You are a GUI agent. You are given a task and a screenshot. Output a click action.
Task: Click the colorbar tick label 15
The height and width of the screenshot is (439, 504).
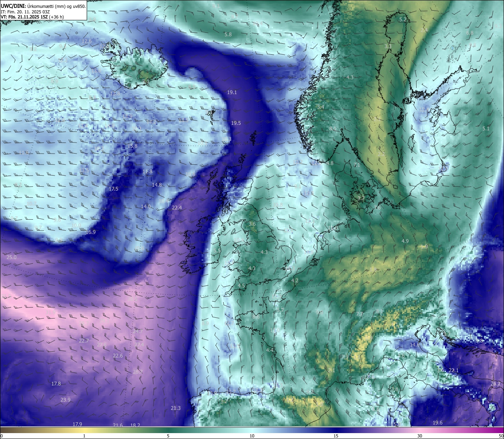point(336,436)
